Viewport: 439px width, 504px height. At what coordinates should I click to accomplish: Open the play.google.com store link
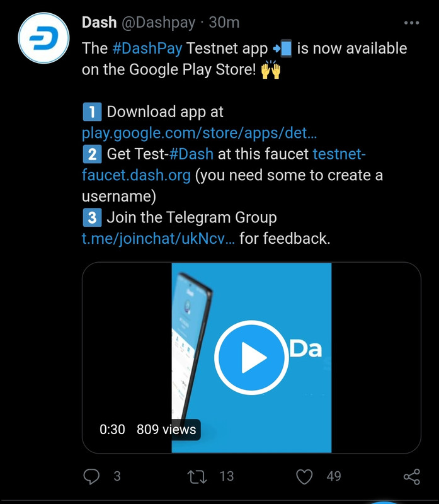pos(199,133)
